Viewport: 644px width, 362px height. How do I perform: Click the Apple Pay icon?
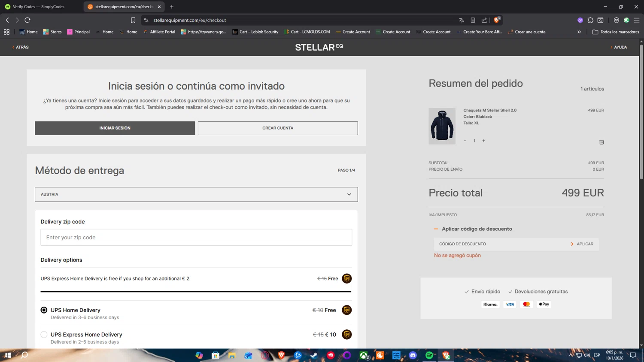click(x=544, y=304)
